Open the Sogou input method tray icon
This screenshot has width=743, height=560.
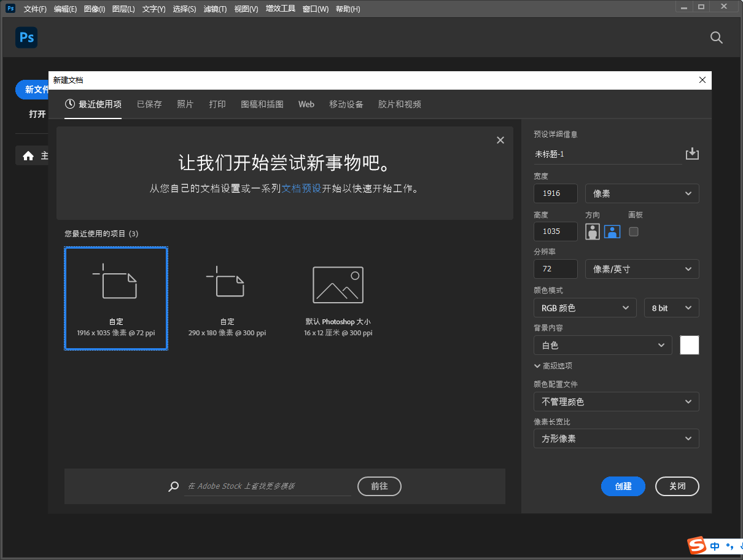tap(696, 546)
